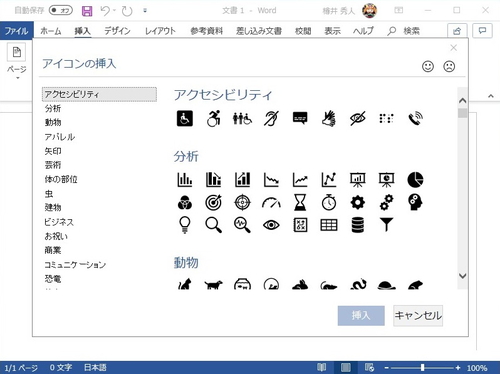Pick the table grid icon
The width and height of the screenshot is (500, 374).
[329, 225]
